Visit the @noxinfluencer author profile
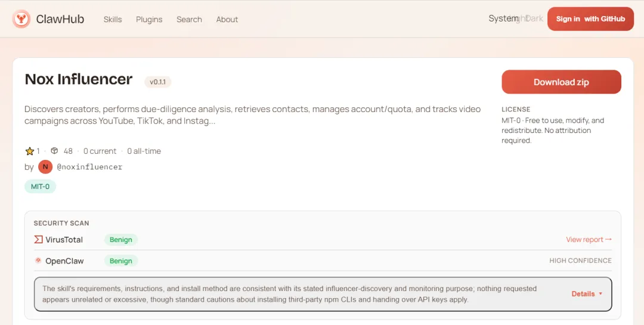 (x=89, y=167)
